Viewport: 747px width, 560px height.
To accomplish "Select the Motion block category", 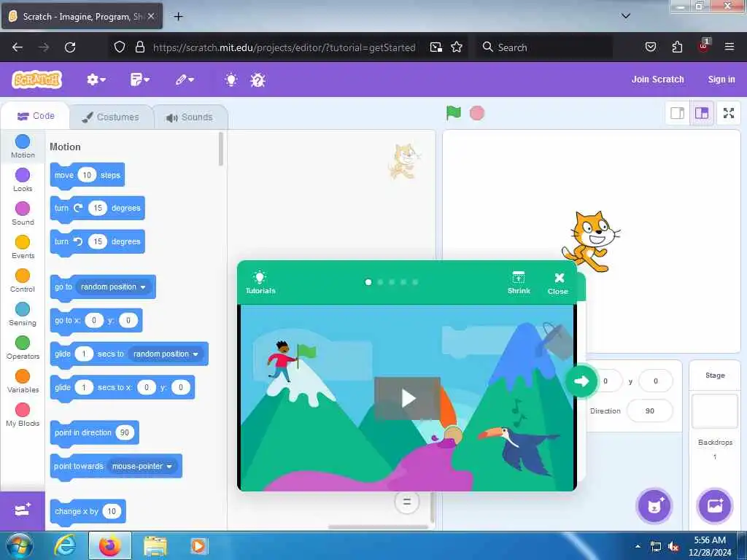I will 23,147.
